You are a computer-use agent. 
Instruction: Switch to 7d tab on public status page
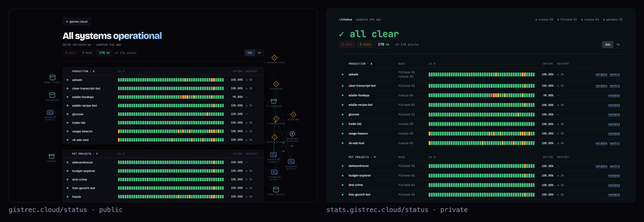pos(259,53)
